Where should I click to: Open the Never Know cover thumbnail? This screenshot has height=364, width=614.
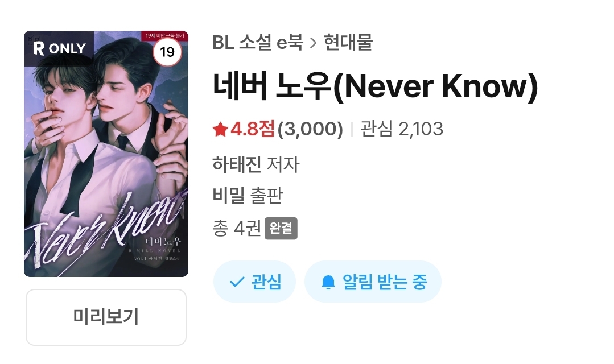click(x=106, y=154)
